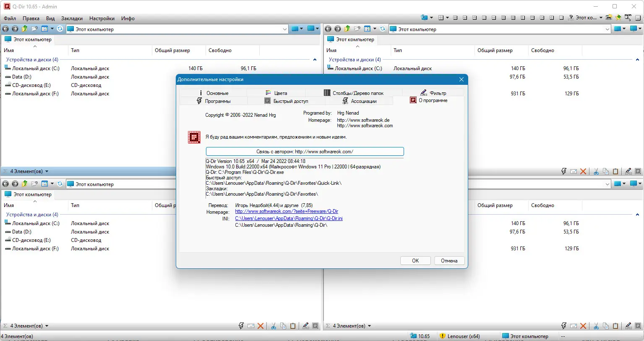Click the inet help icon in toolbar
644x341 pixels.
[x=571, y=18]
